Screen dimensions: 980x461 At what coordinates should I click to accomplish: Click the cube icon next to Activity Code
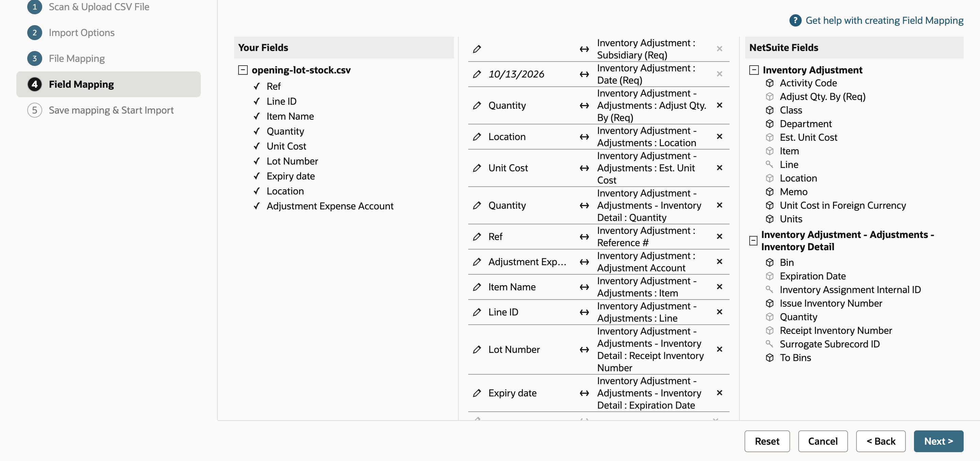click(x=770, y=83)
